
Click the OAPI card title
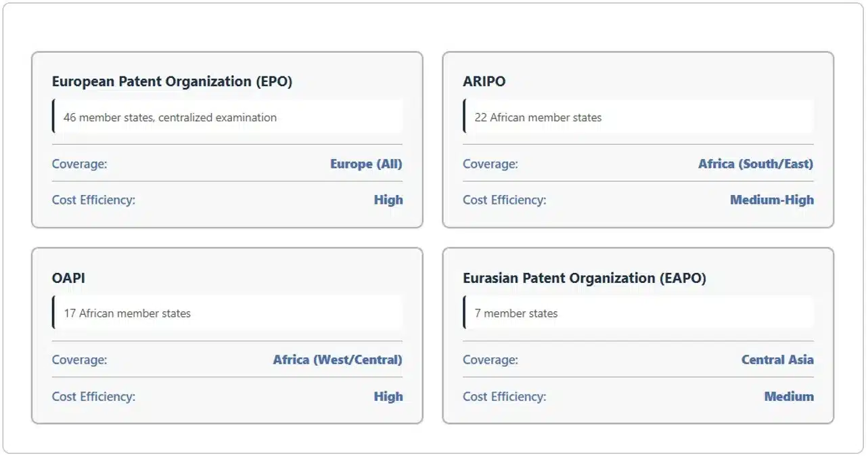[x=67, y=278]
